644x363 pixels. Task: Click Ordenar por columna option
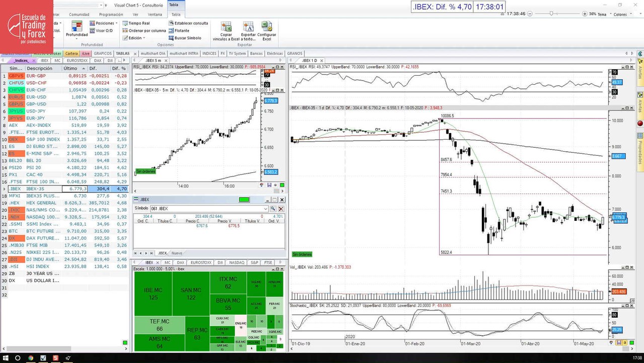click(x=144, y=31)
